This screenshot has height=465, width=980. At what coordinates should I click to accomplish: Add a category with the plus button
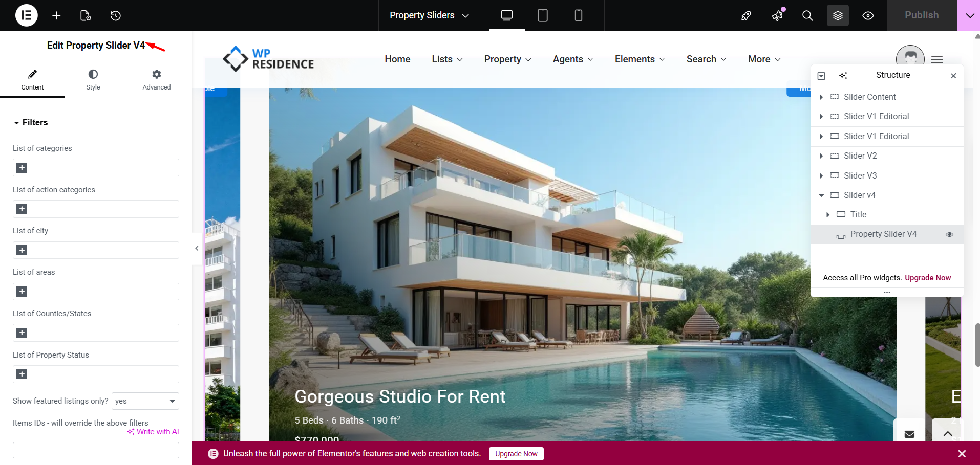pyautogui.click(x=22, y=168)
